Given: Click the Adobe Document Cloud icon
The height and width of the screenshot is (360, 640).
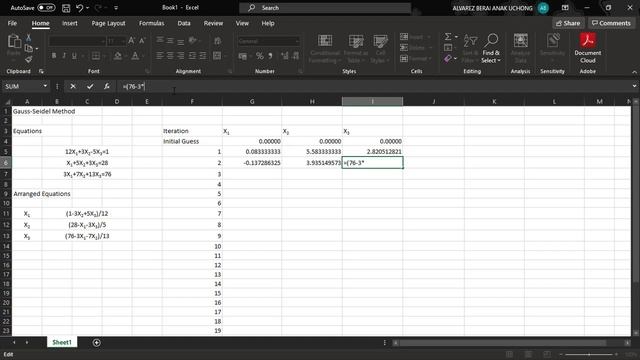Looking at the screenshot, I should pyautogui.click(x=588, y=48).
